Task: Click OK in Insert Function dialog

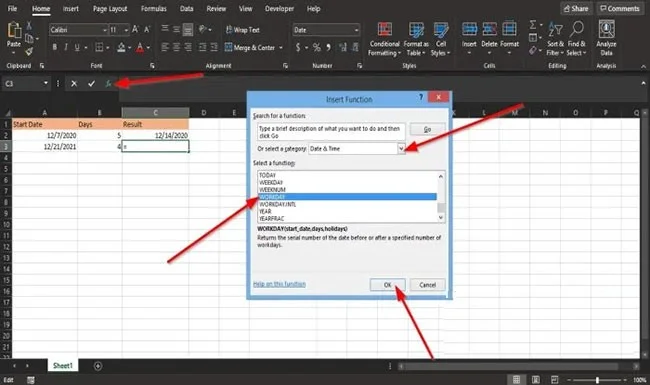Action: pyautogui.click(x=387, y=285)
